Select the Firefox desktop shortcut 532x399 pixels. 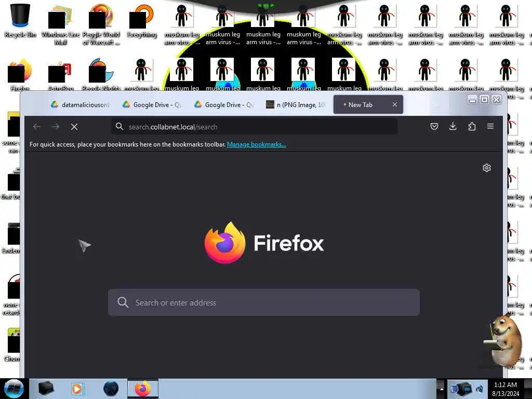tap(20, 75)
